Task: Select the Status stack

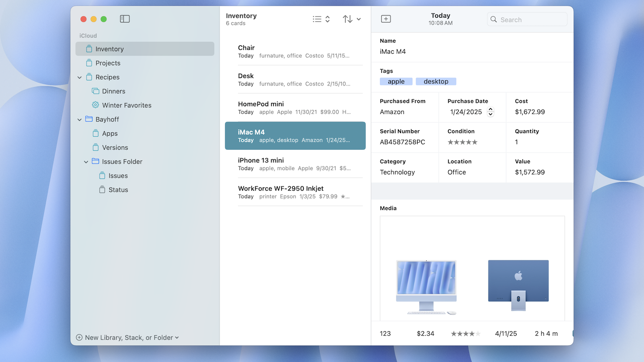Action: point(145,190)
